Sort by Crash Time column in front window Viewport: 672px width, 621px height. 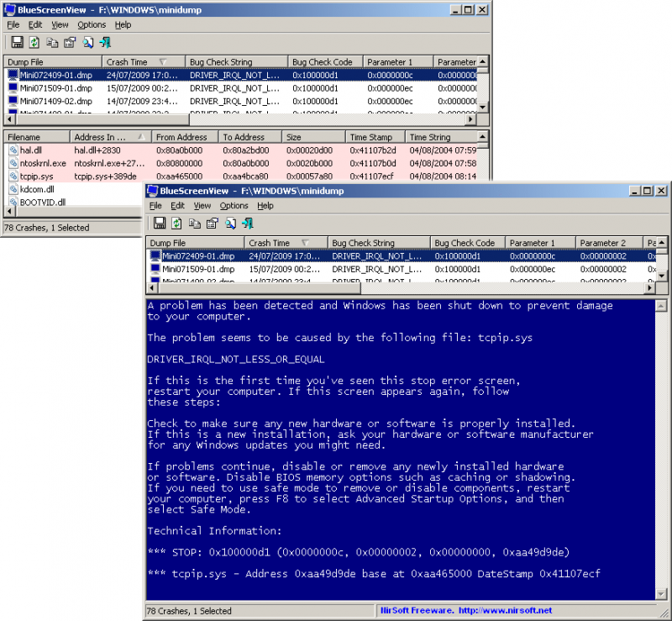(x=286, y=243)
